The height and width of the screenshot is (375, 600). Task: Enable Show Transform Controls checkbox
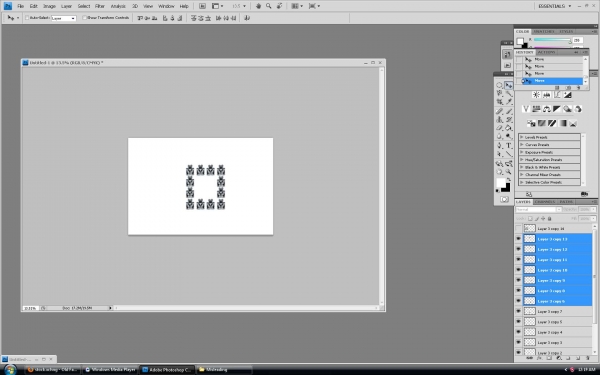[85, 18]
